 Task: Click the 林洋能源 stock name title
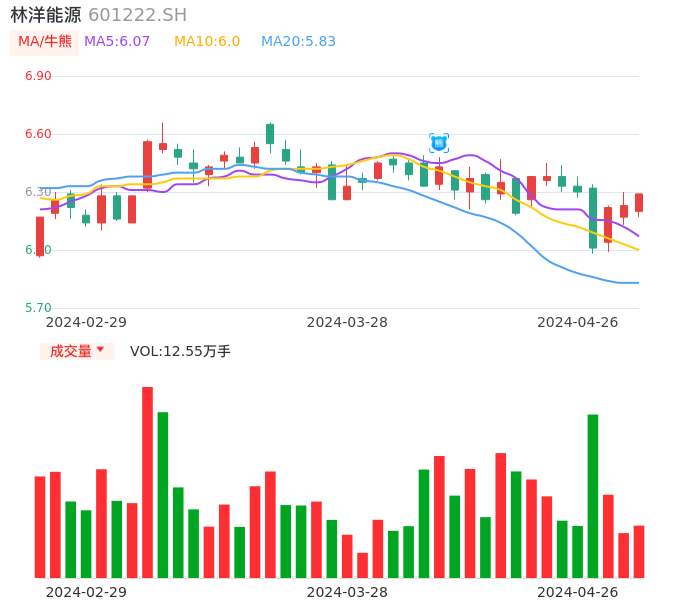pyautogui.click(x=46, y=15)
